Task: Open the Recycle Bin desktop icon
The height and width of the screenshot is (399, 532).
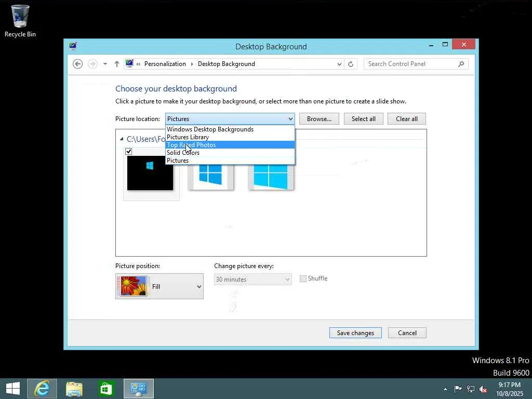Action: [20, 21]
